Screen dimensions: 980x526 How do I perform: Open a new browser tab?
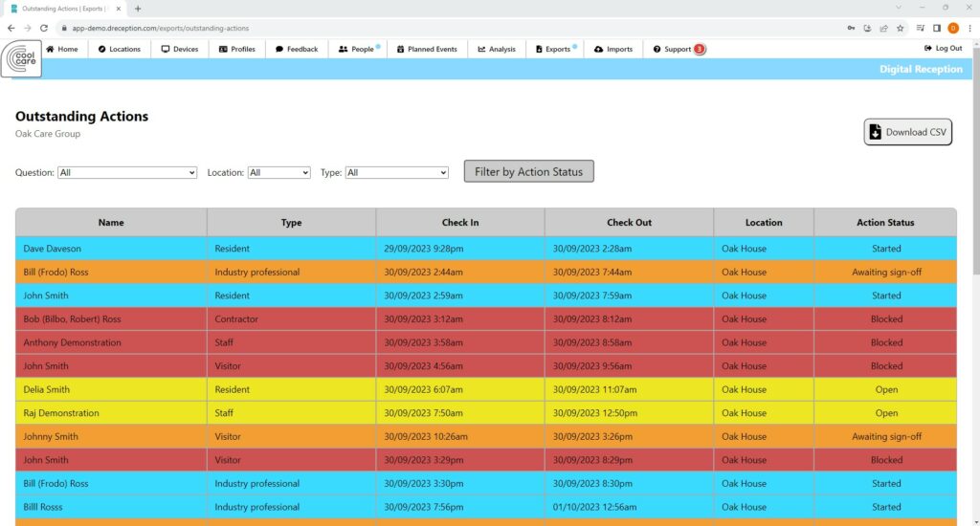point(138,9)
